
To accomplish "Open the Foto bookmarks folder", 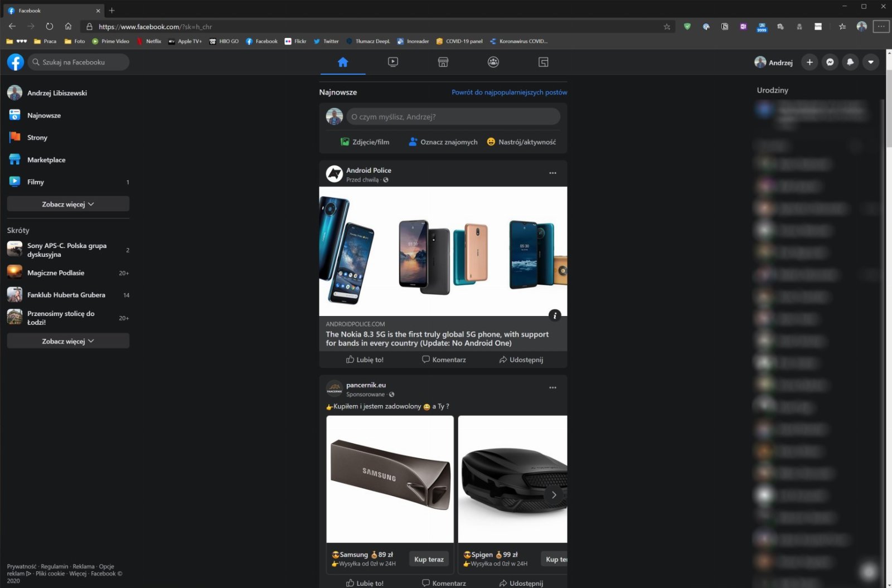I will pyautogui.click(x=75, y=41).
